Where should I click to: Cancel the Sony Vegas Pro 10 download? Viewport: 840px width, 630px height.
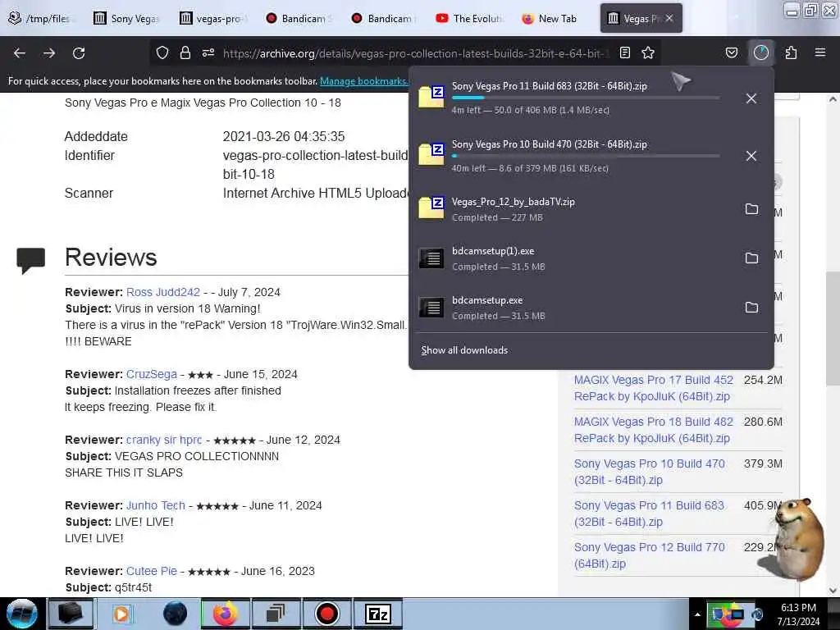pyautogui.click(x=751, y=156)
